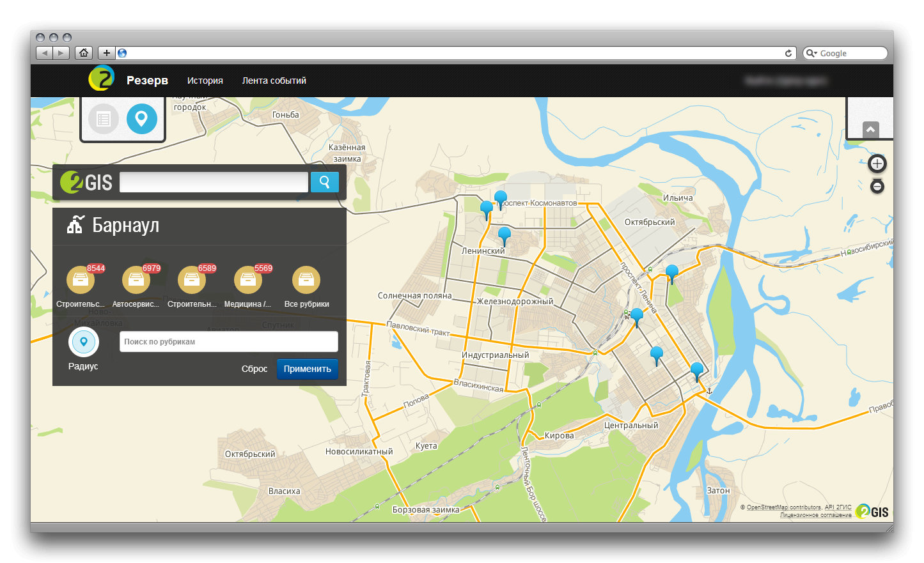This screenshot has width=924, height=563.
Task: Switch to list view icon
Action: (x=104, y=119)
